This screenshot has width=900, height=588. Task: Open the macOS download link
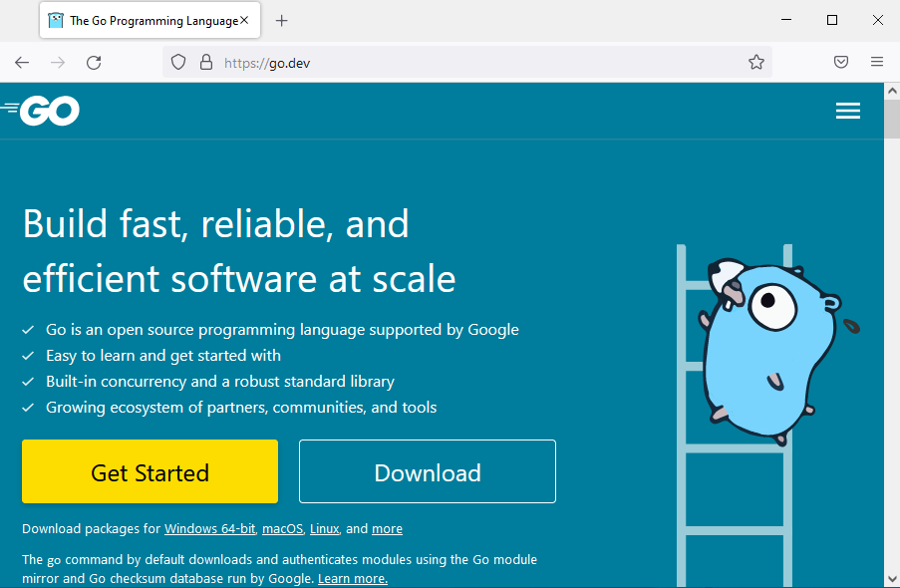[282, 529]
